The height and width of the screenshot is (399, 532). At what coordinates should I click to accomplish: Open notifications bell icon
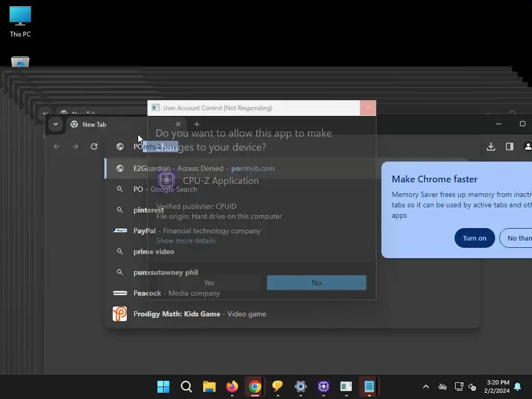(518, 387)
